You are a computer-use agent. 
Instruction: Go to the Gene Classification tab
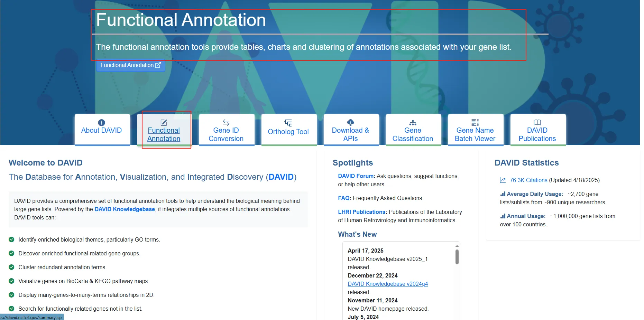pyautogui.click(x=413, y=130)
